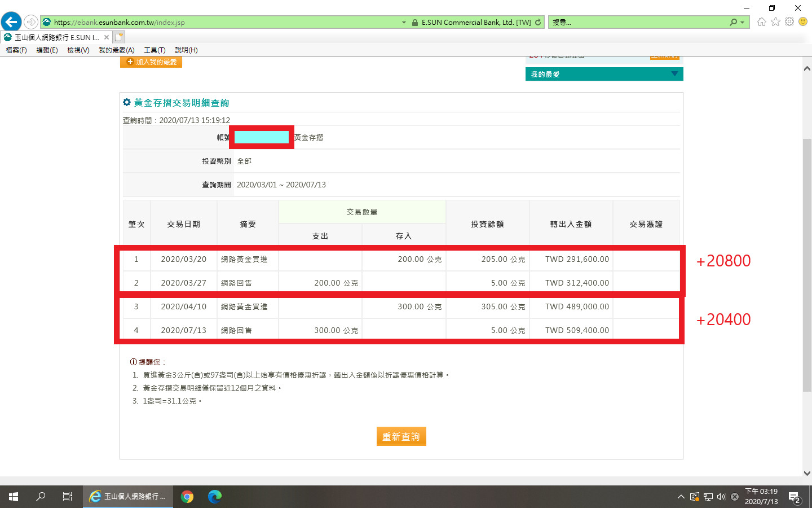812x508 pixels.
Task: Click the browser back arrow button
Action: coord(11,22)
